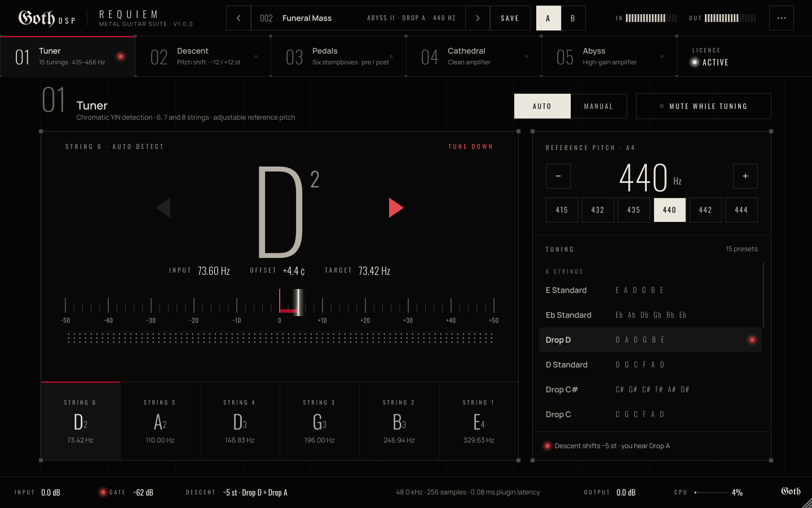The height and width of the screenshot is (508, 812).
Task: Click the Goth DSP logo
Action: point(47,18)
